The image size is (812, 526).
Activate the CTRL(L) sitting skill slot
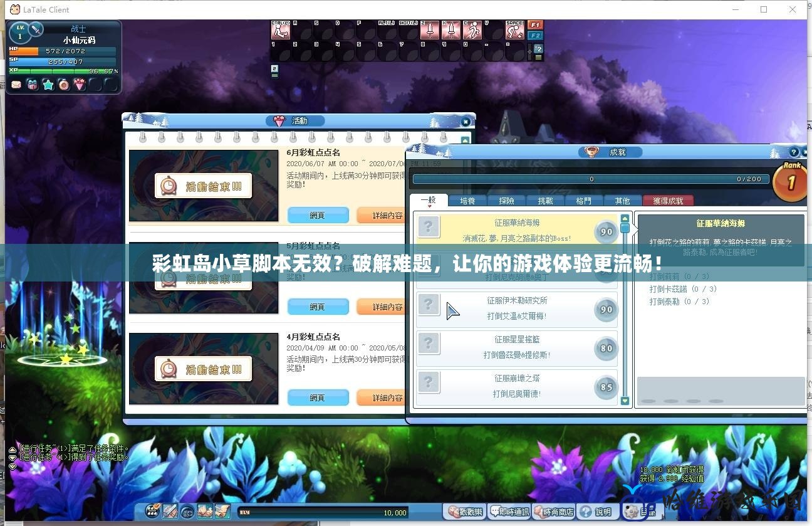point(280,30)
